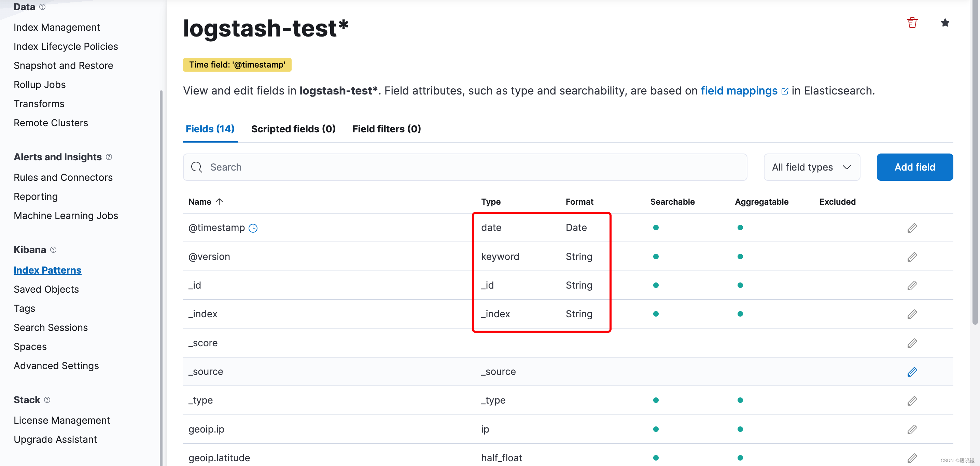Open Machine Learning Jobs in sidebar
The height and width of the screenshot is (466, 980).
pos(66,216)
